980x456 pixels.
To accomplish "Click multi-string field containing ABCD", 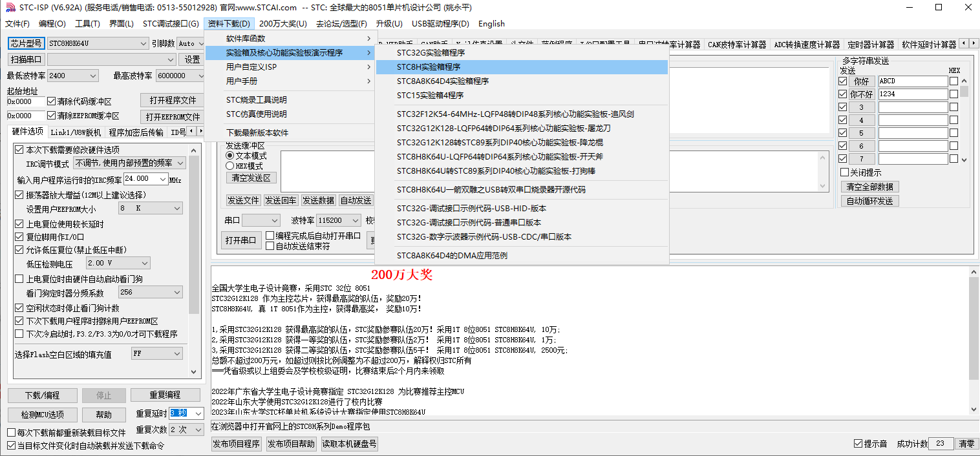I will (912, 81).
